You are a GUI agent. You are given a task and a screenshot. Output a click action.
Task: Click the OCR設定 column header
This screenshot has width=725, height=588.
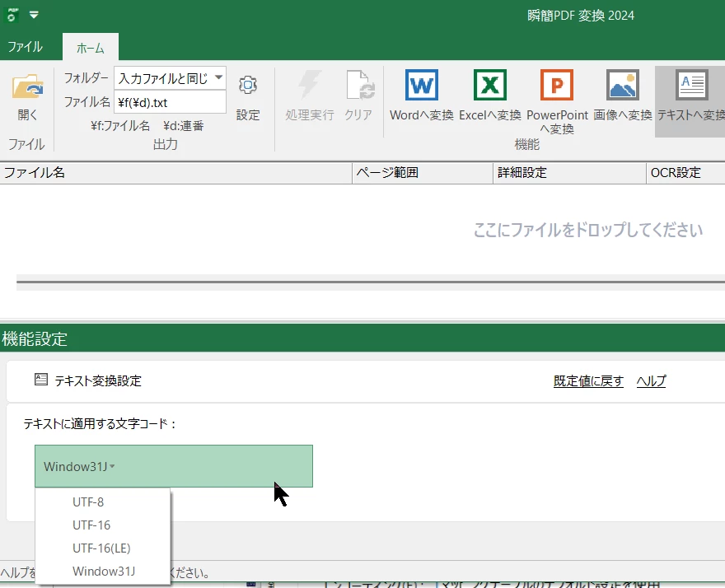click(x=685, y=173)
